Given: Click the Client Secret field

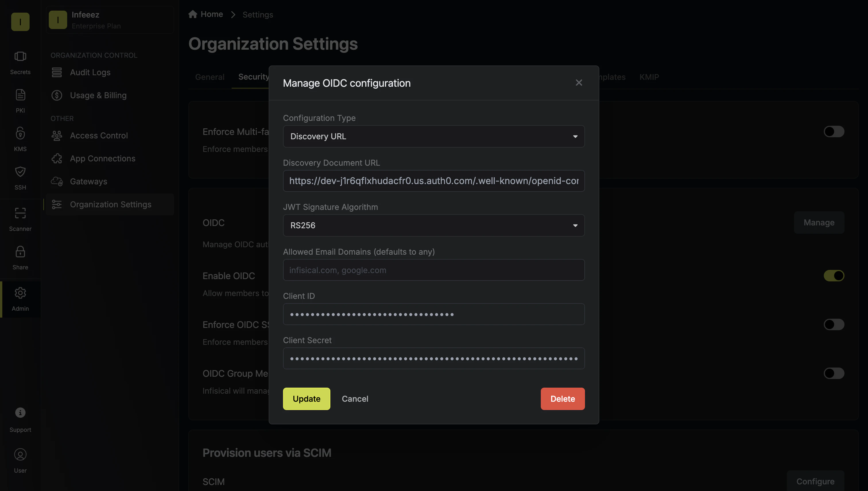Looking at the screenshot, I should [434, 358].
